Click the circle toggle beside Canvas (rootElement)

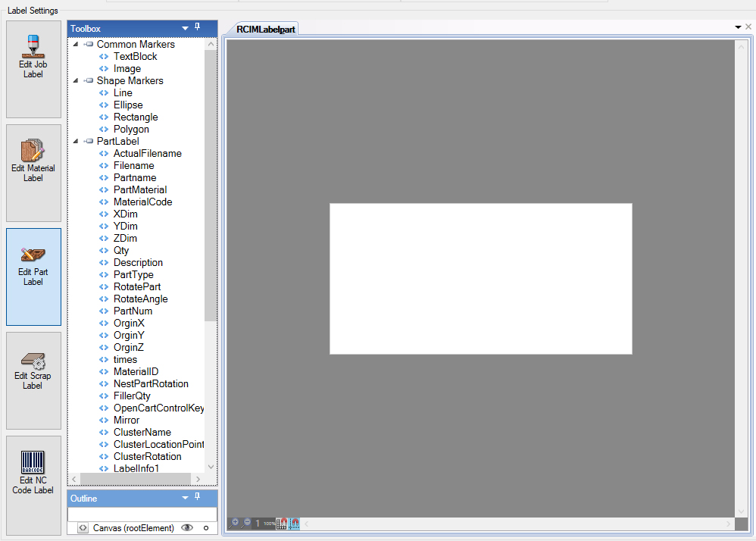207,528
